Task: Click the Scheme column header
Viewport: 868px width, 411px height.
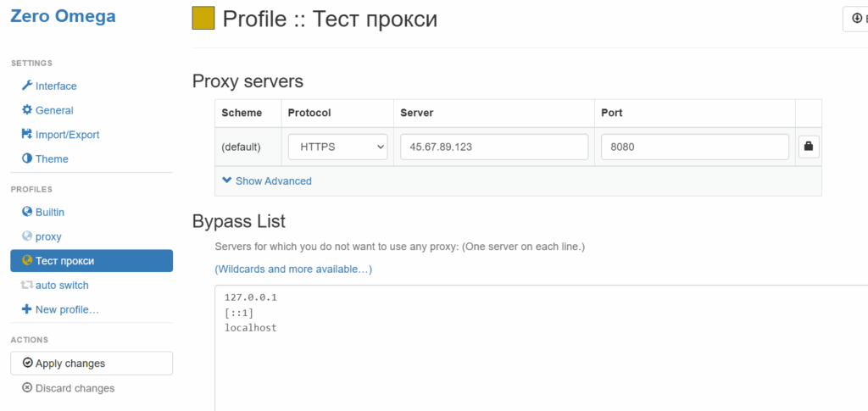Action: tap(242, 113)
